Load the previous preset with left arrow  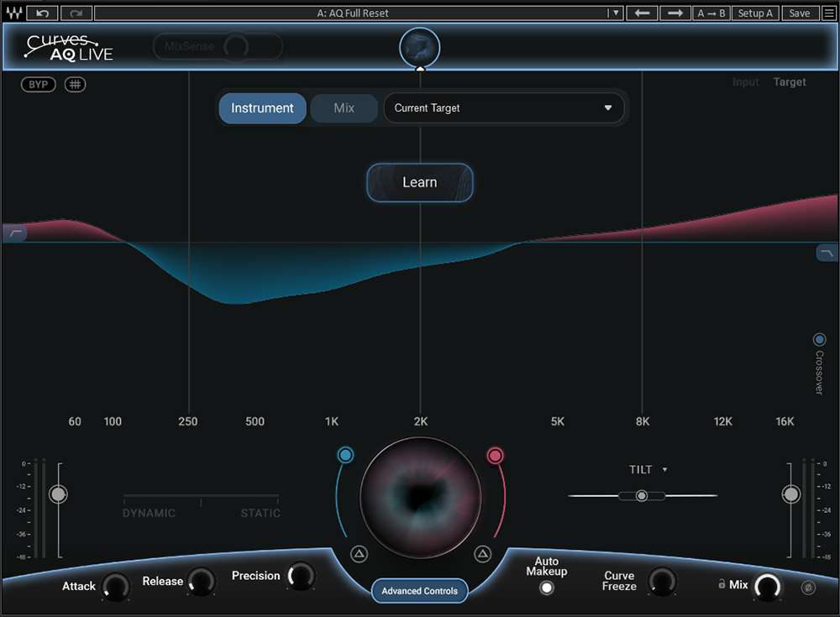pyautogui.click(x=642, y=13)
